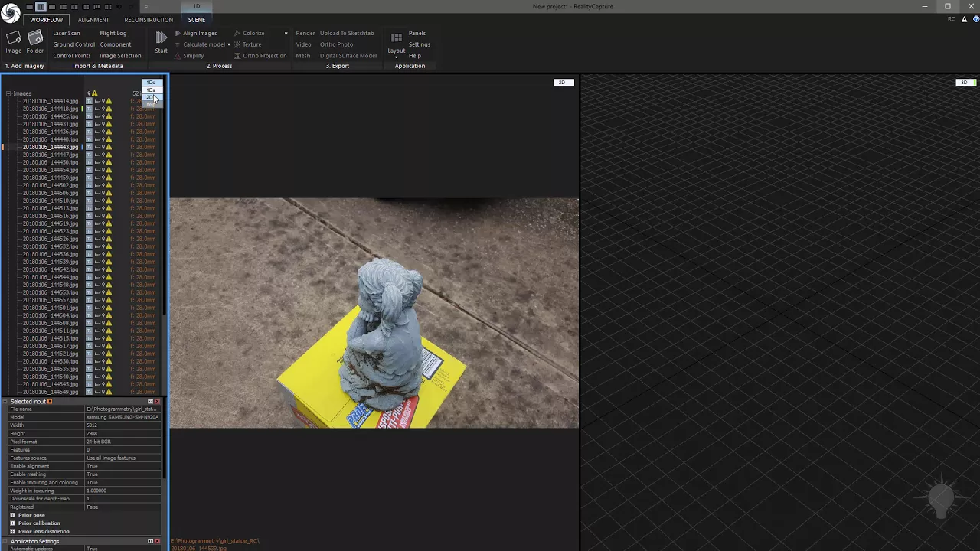Select 20180106_144502.jpg in image list

click(x=51, y=185)
